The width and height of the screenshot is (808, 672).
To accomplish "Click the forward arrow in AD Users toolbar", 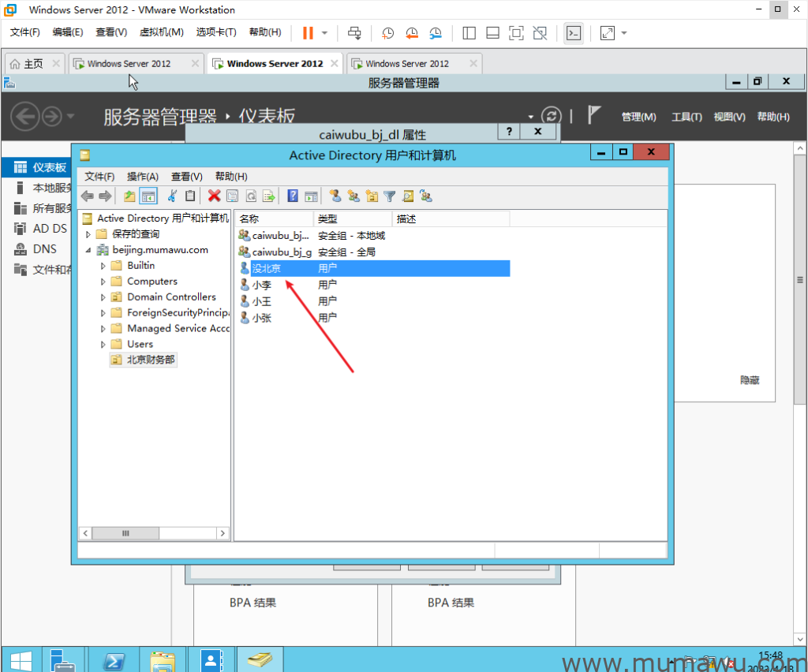I will click(105, 196).
